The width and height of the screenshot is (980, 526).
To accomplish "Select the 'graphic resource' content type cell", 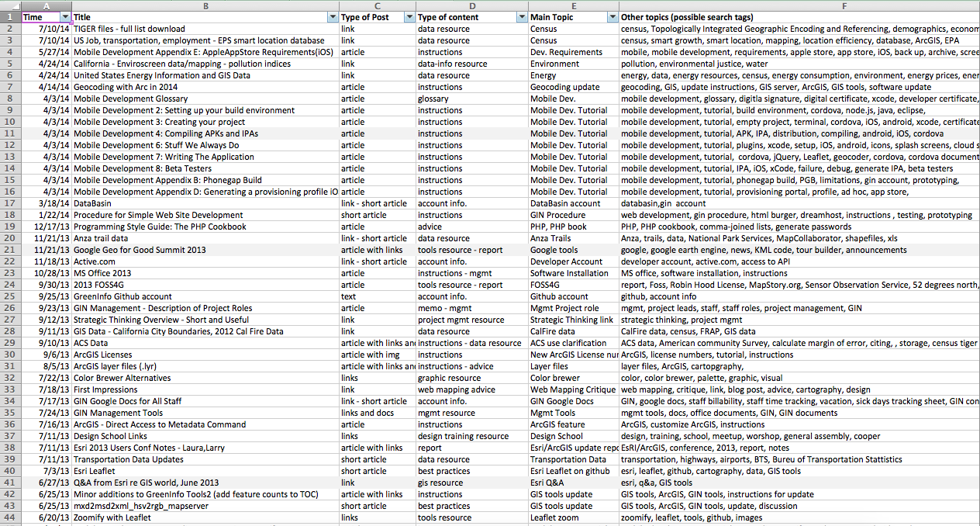I will 472,378.
